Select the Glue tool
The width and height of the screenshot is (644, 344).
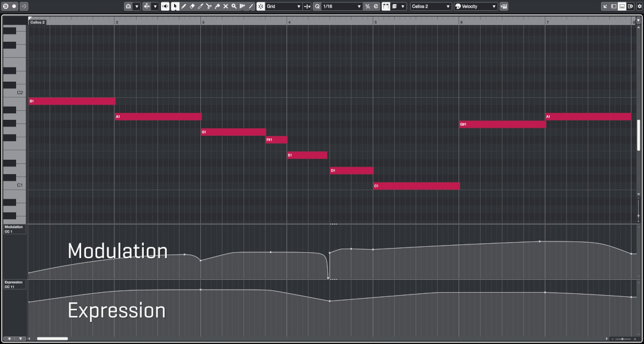[217, 7]
